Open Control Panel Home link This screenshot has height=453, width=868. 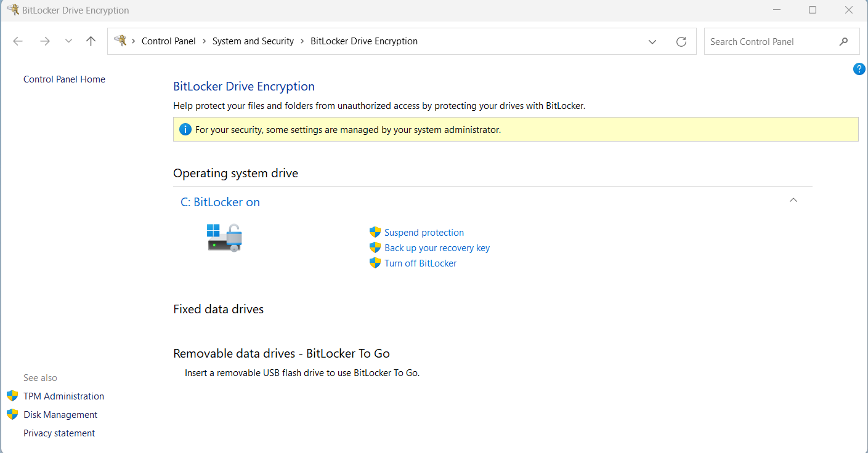click(64, 79)
